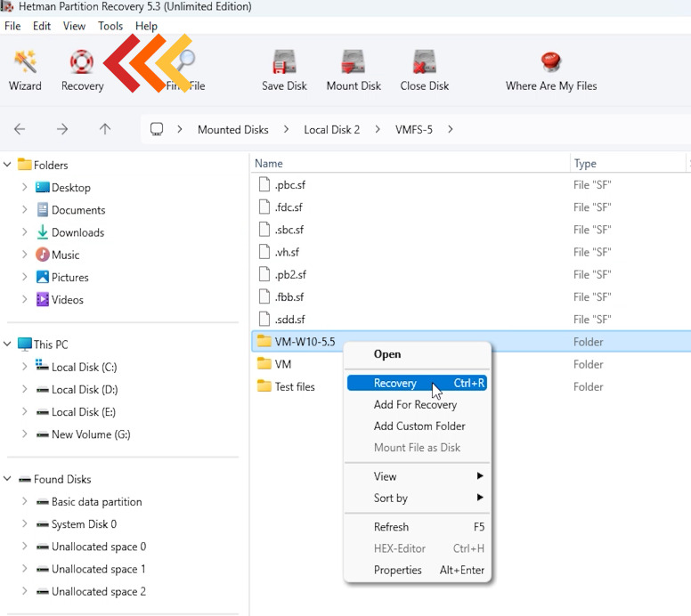The image size is (691, 616).
Task: Click Local Disk 2 in the breadcrumb
Action: click(332, 130)
